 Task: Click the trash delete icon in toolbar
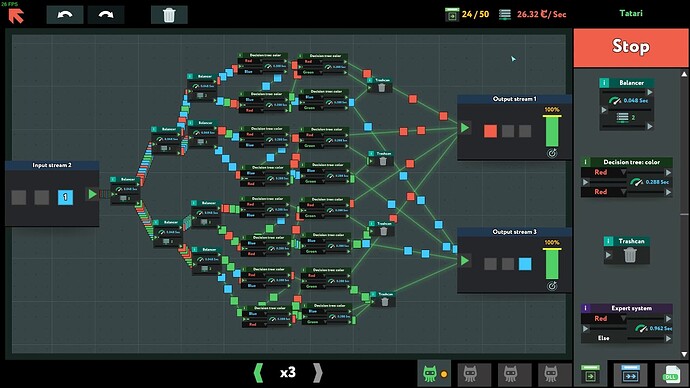(169, 15)
